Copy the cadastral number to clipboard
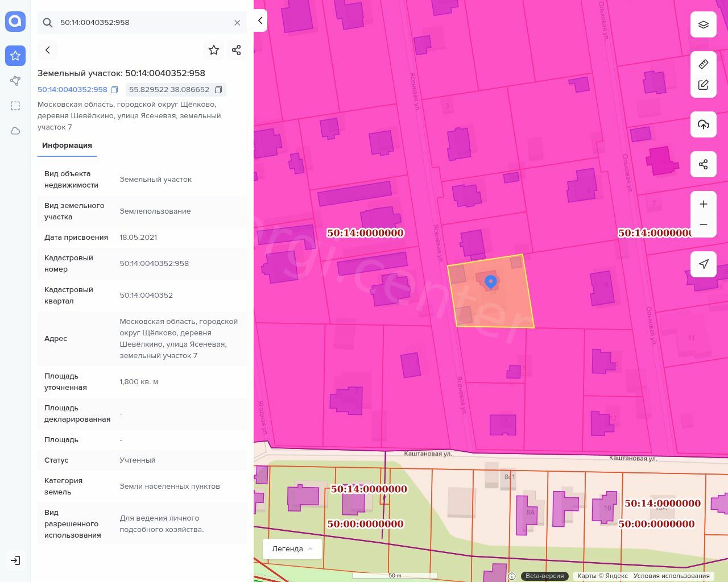 click(114, 90)
